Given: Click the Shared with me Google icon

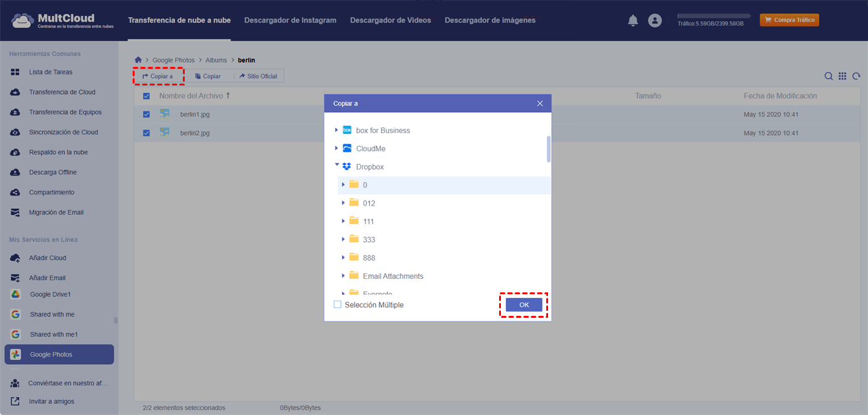Looking at the screenshot, I should click(15, 314).
